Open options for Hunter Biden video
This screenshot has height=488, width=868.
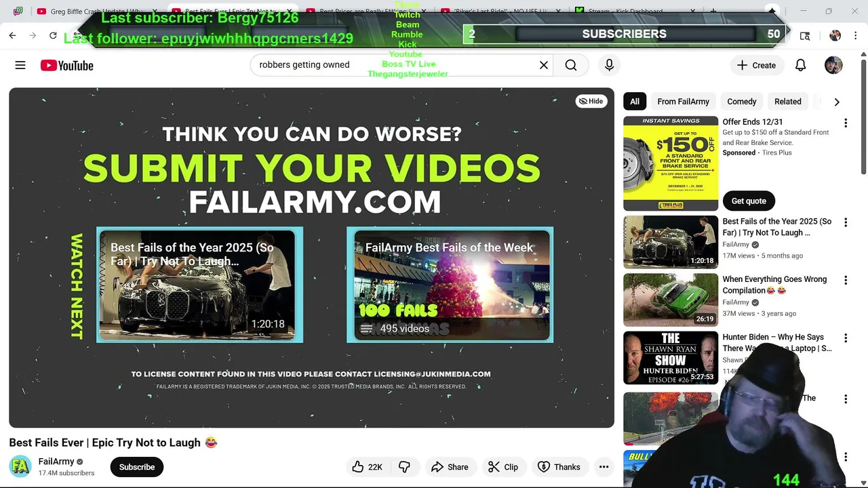pyautogui.click(x=846, y=338)
